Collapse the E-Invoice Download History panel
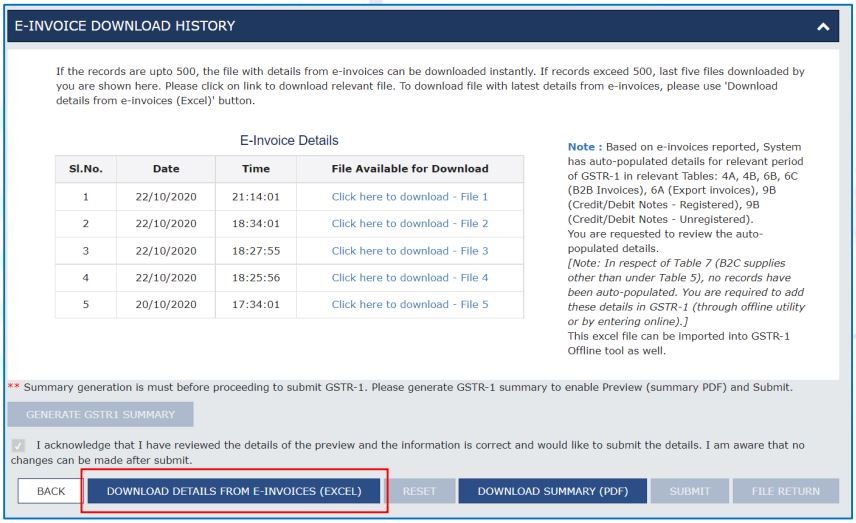Viewport: 856px width, 523px height. coord(823,26)
